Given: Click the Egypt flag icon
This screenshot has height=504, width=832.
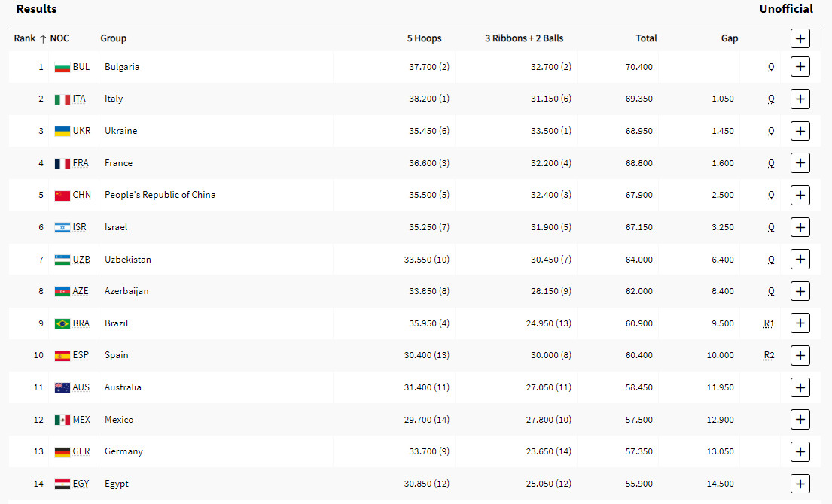Looking at the screenshot, I should tap(62, 484).
